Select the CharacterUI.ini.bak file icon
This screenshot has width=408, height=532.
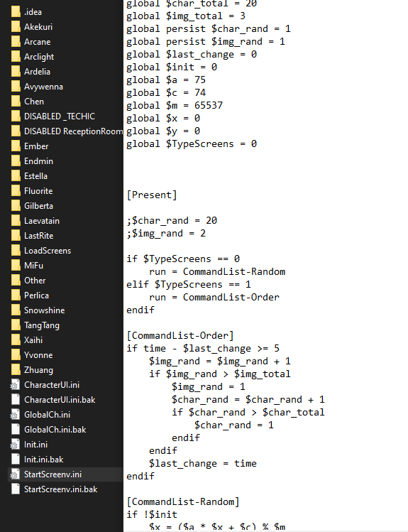point(16,400)
